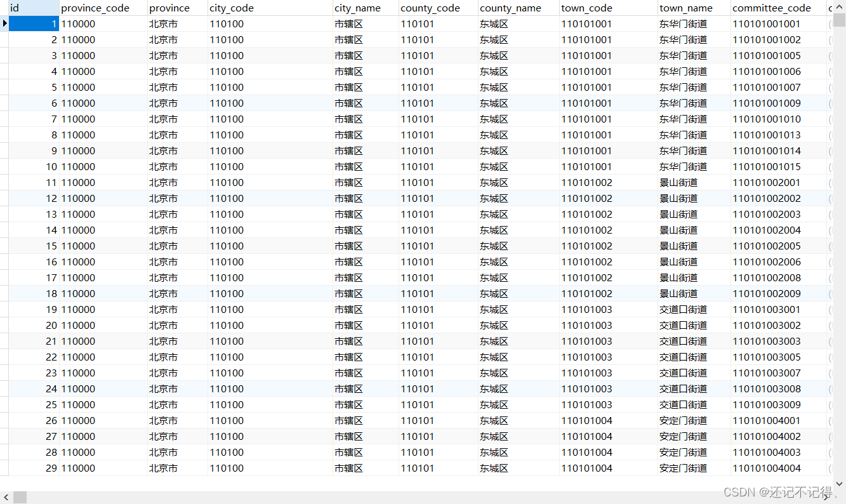Select the id cell with value 29
846x504 pixels.
point(34,468)
